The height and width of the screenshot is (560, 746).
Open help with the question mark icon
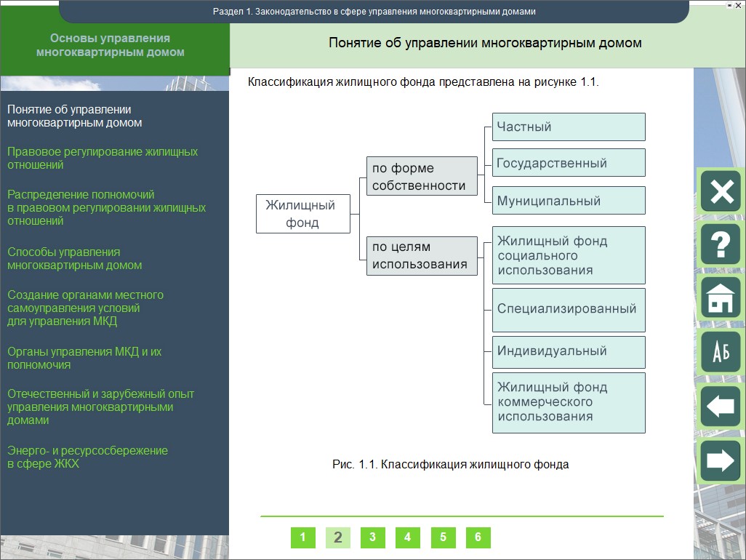pyautogui.click(x=721, y=244)
